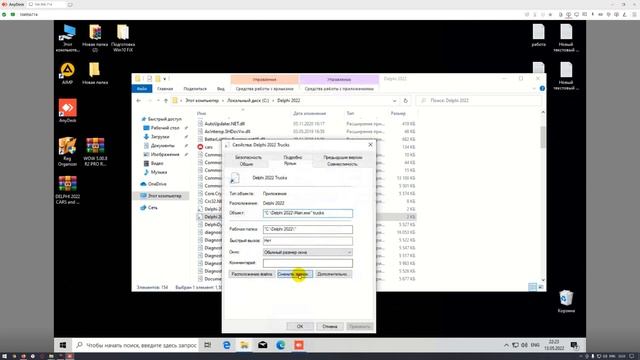
Task: Open the Mail app in the taskbar
Action: click(262, 345)
